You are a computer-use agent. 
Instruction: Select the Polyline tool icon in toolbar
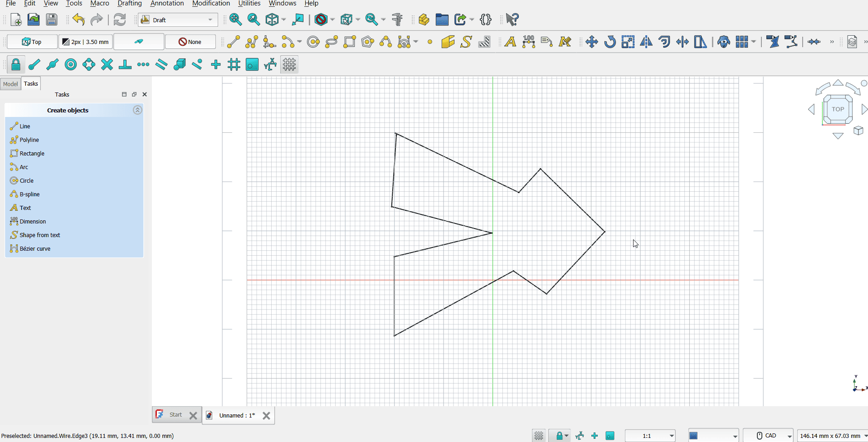tap(252, 42)
